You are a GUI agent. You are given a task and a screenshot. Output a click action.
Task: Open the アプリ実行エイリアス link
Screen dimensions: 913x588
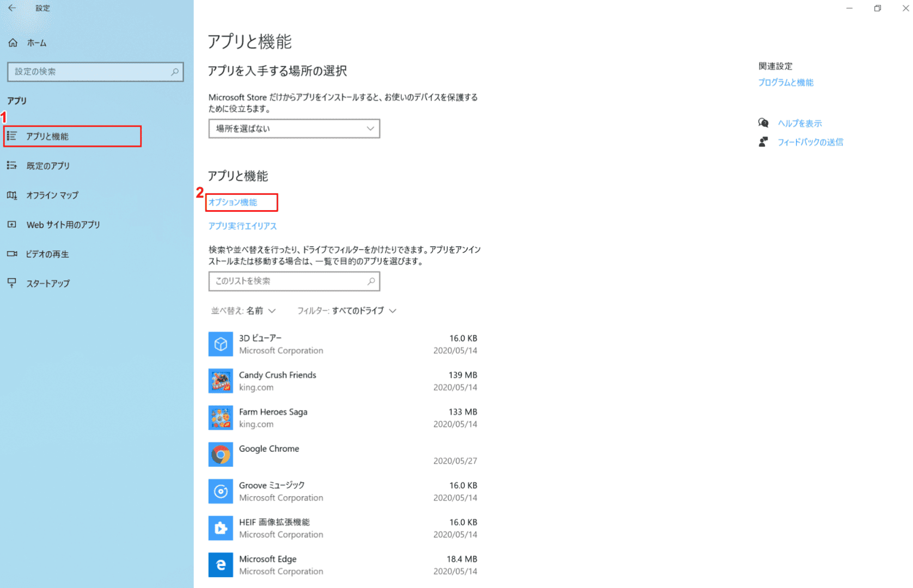click(242, 226)
